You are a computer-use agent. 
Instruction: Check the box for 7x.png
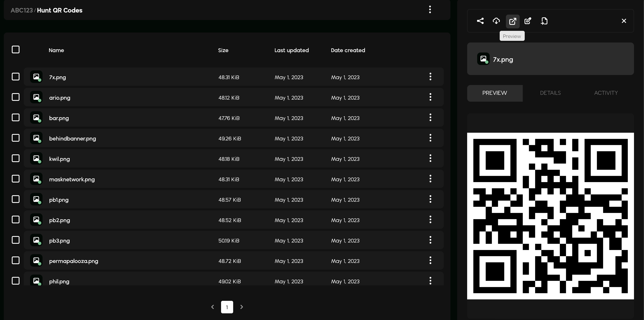(15, 77)
